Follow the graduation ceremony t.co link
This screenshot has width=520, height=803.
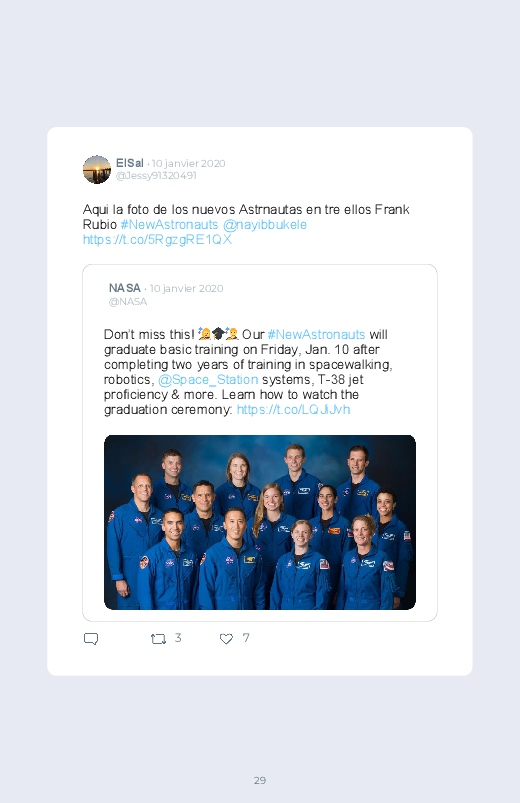tap(293, 410)
